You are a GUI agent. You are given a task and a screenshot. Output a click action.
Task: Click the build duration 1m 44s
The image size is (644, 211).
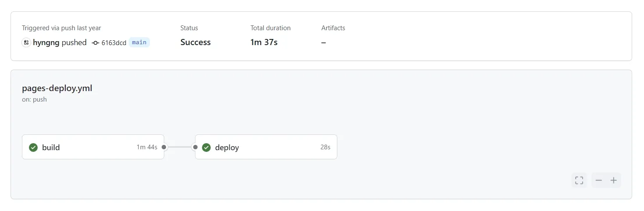tap(147, 147)
